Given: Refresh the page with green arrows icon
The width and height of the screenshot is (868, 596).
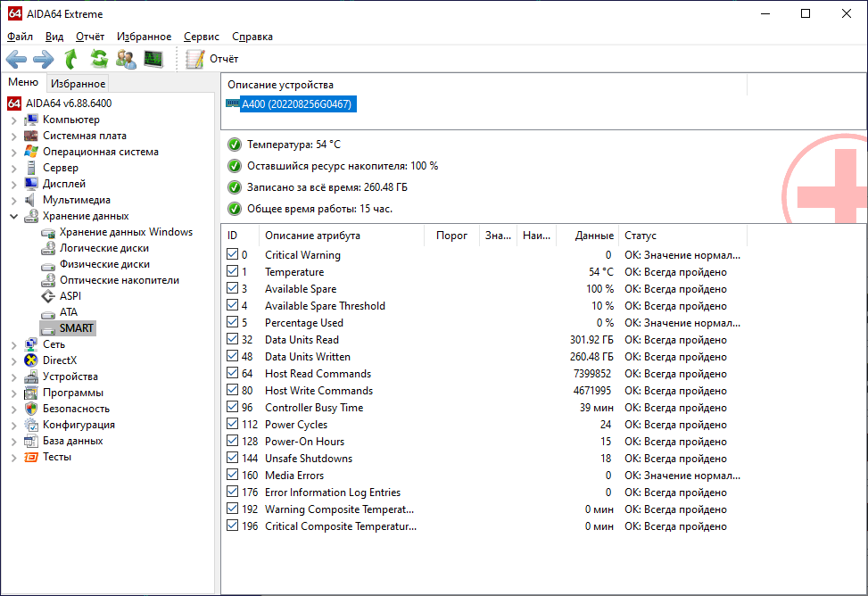Looking at the screenshot, I should click(99, 59).
